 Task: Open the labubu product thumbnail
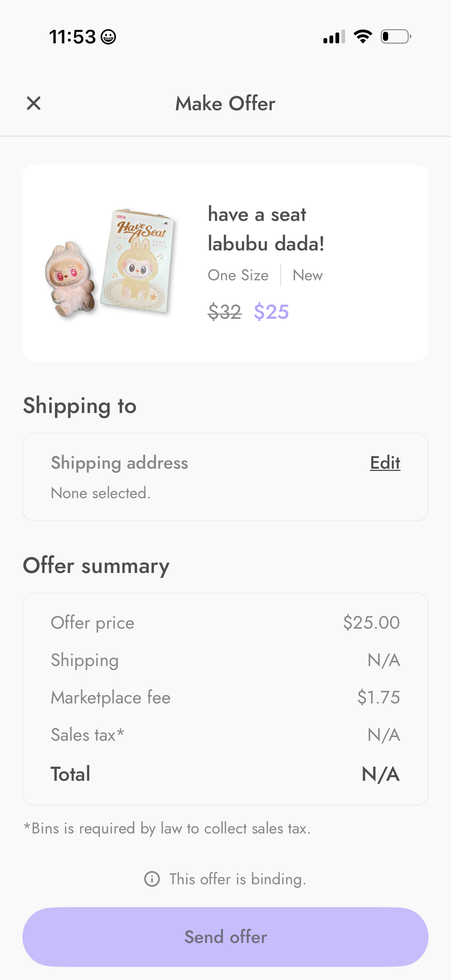click(109, 262)
